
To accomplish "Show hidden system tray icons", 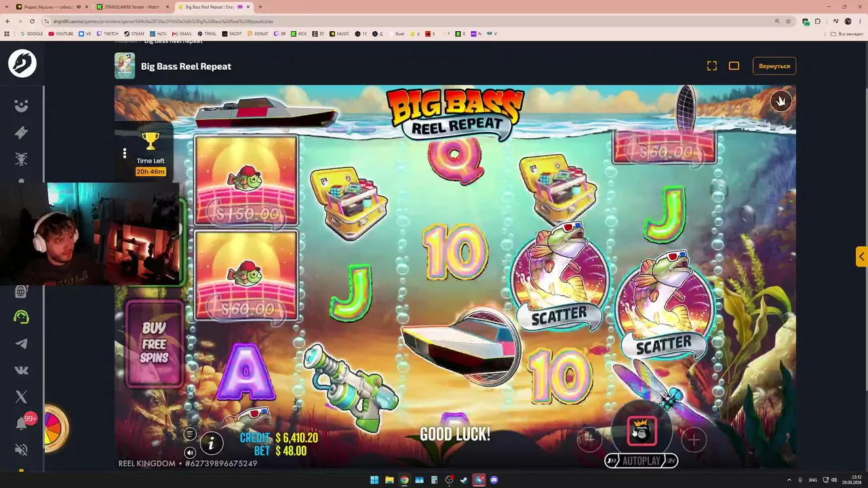I will pyautogui.click(x=789, y=480).
